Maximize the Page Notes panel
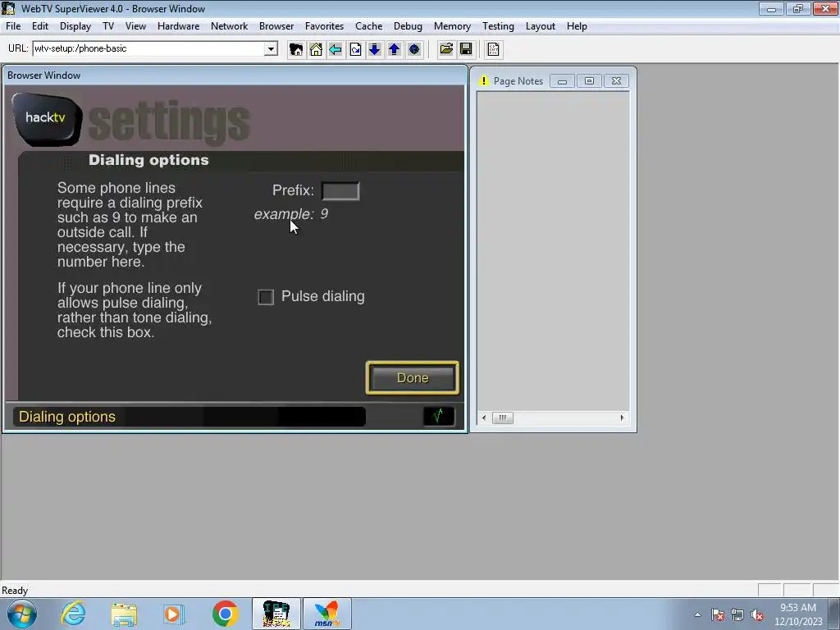Screen dimensions: 840x630 tap(589, 81)
